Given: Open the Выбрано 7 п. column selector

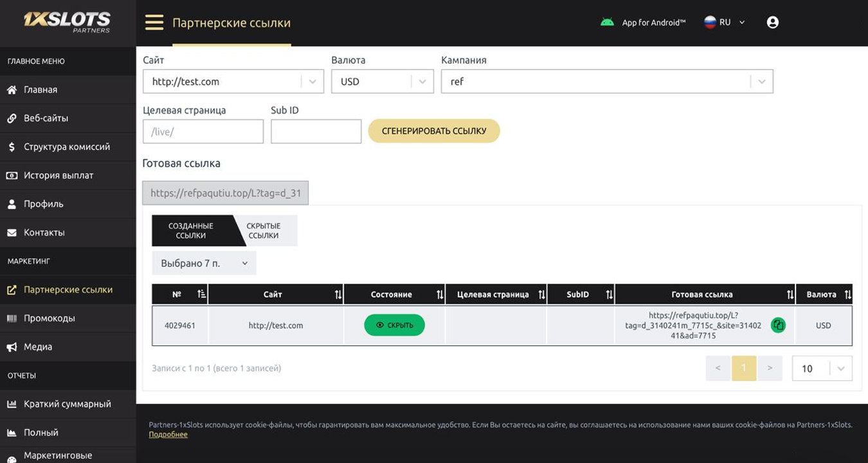Looking at the screenshot, I should pos(204,263).
